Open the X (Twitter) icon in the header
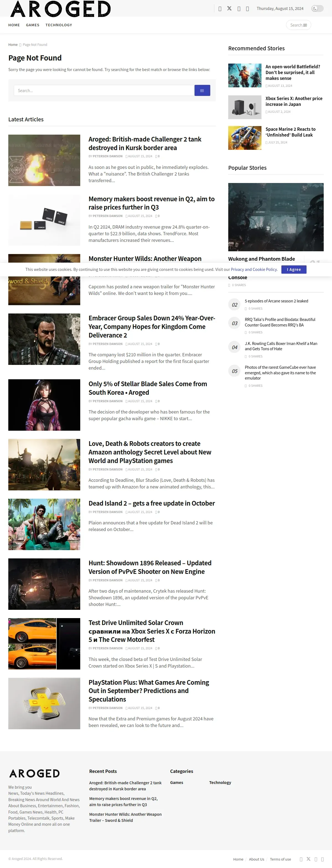 coord(229,8)
